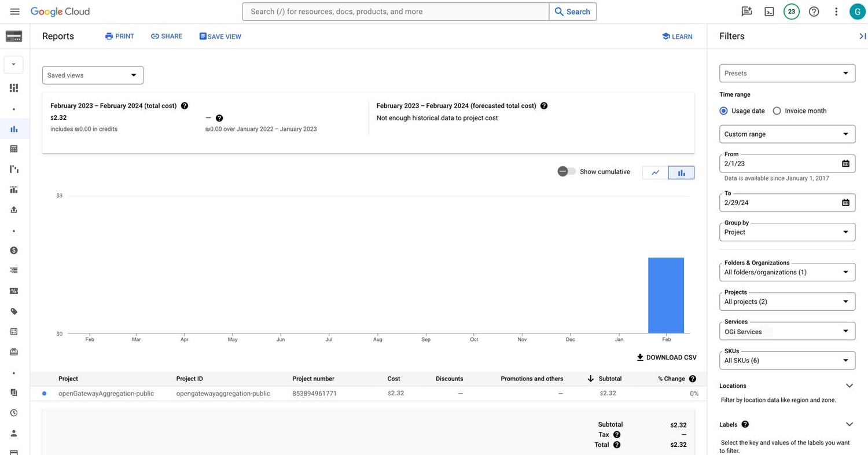Click the Billing credit card icon
Image resolution: width=868 pixels, height=455 pixels.
(14, 36)
